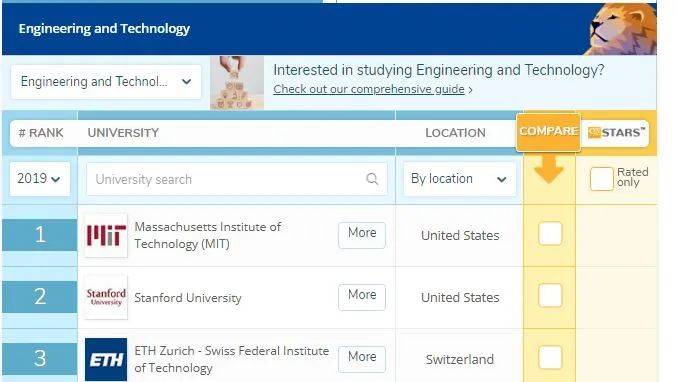Click More button for MIT

362,235
